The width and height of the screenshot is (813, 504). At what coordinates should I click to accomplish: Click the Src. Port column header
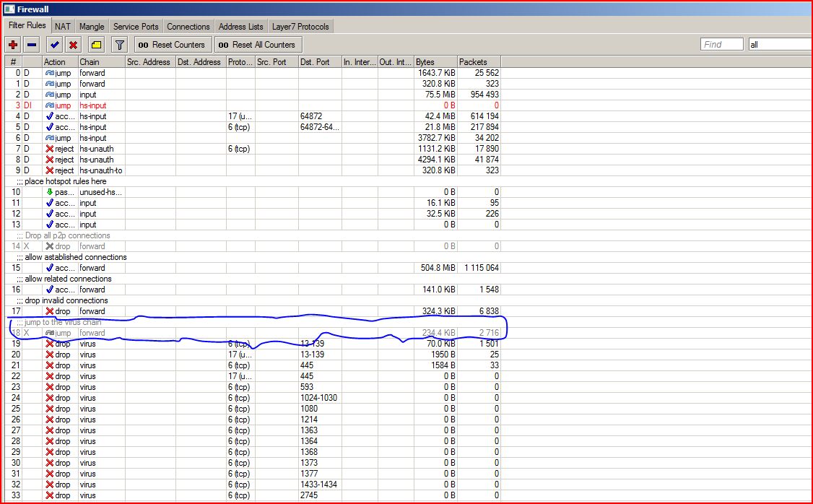(x=277, y=61)
